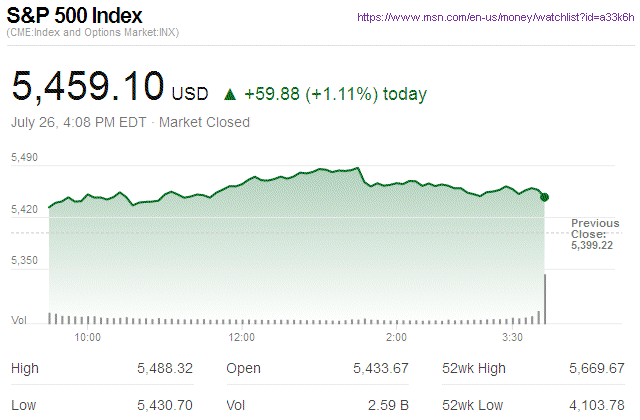
Task: Click the High value 5,488.32
Action: [164, 369]
